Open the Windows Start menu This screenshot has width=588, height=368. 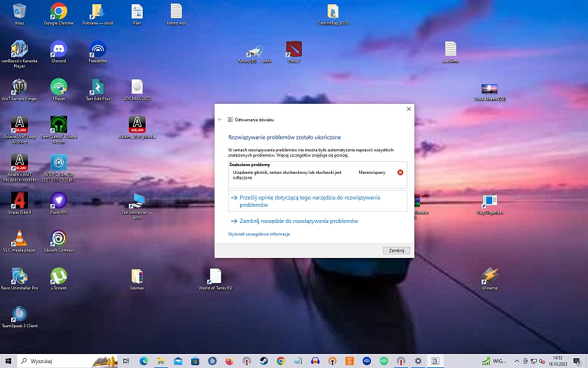pyautogui.click(x=7, y=361)
